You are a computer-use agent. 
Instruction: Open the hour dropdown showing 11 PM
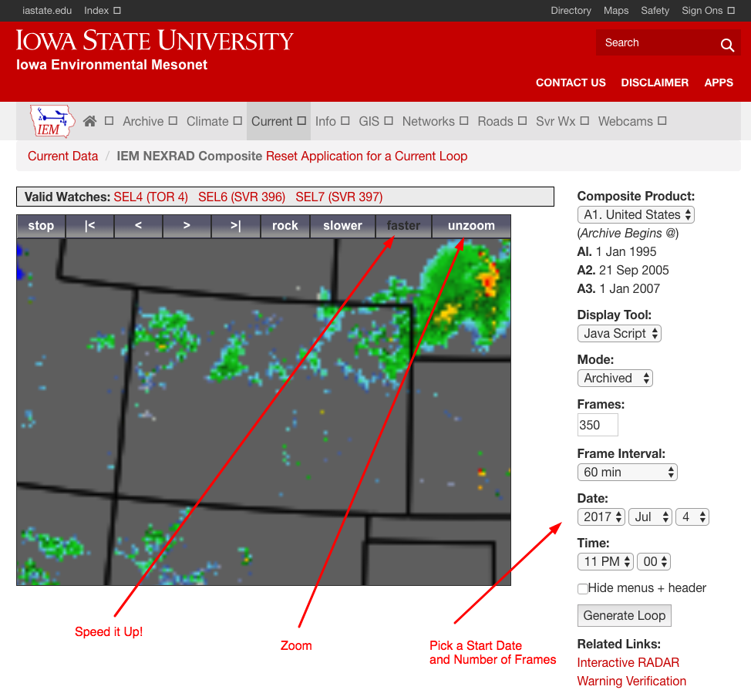[x=605, y=562]
